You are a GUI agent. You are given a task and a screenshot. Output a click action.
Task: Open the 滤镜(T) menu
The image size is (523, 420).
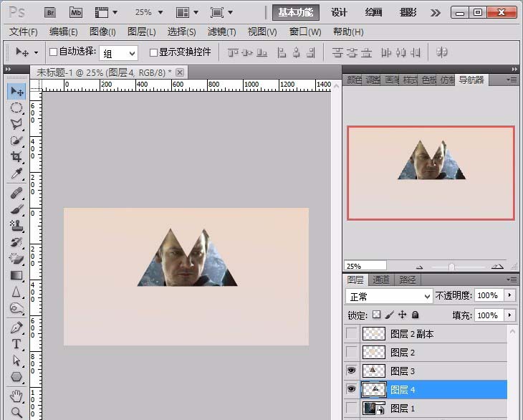point(221,32)
